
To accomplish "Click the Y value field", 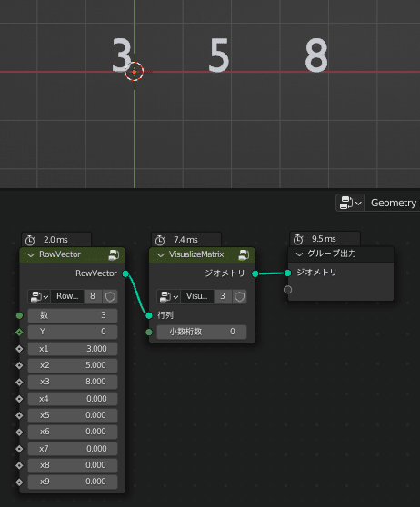I will pyautogui.click(x=73, y=332).
